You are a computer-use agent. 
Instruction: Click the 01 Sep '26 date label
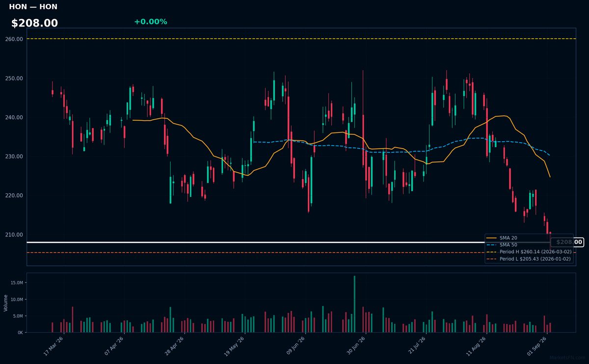tap(537, 346)
